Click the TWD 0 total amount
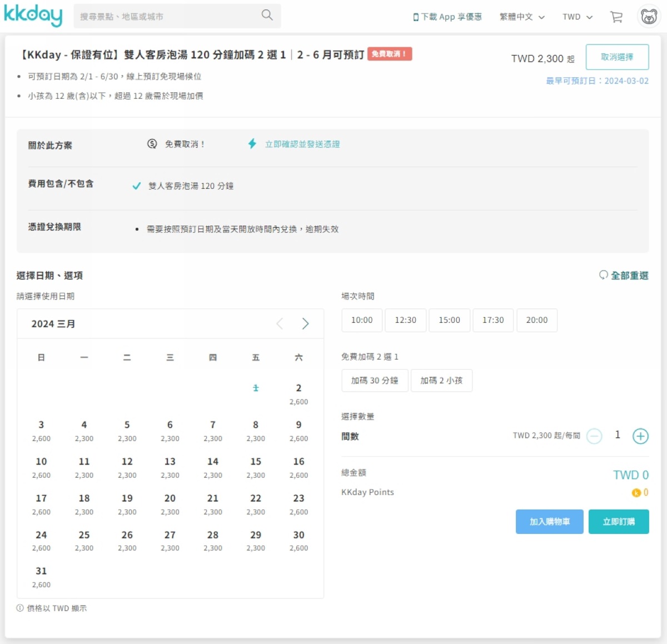Screen dimensions: 667x644 631,475
